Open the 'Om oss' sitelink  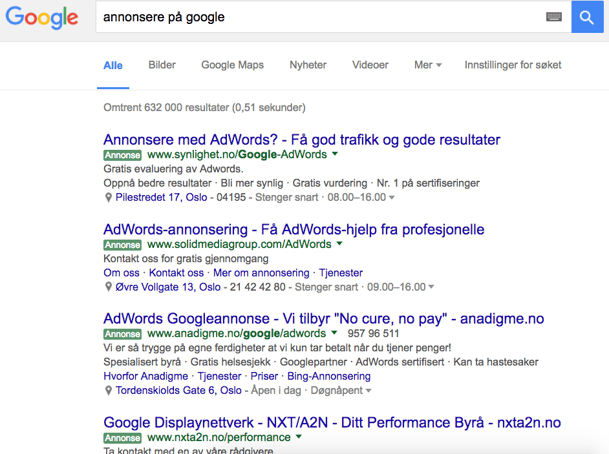tap(121, 273)
